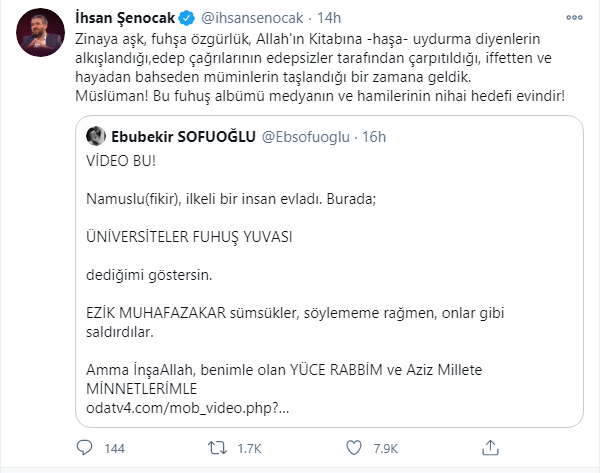Open İhsan Şenocak's profile picture
This screenshot has height=473, width=608.
40,33
